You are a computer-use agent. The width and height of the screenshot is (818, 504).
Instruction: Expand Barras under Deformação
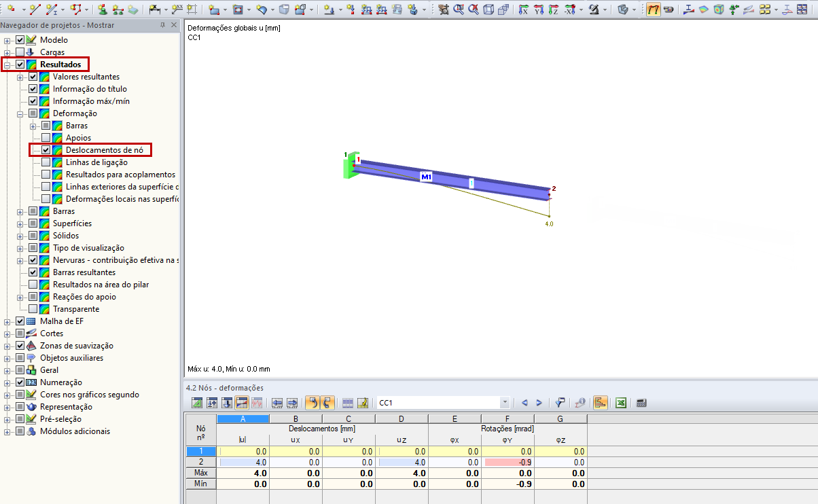(33, 126)
